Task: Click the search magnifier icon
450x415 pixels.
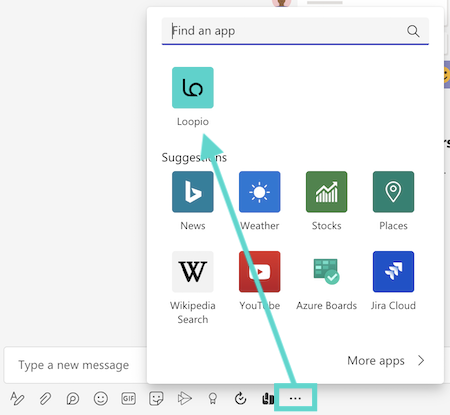Action: point(413,31)
